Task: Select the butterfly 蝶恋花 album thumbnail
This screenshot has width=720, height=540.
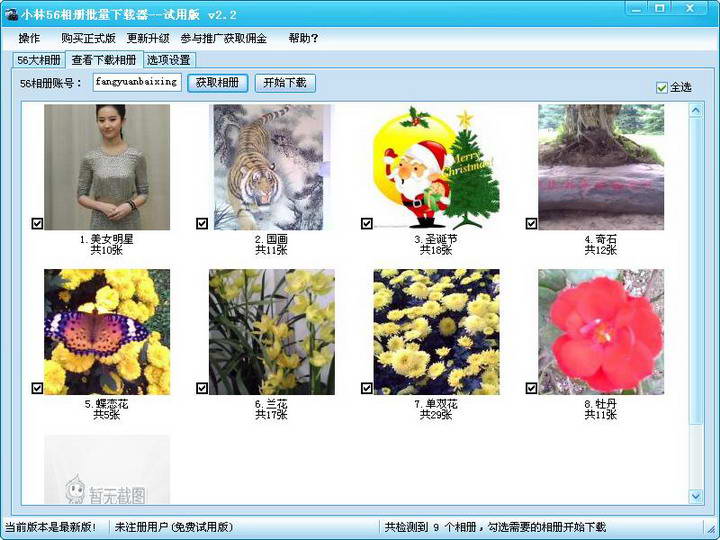Action: coord(107,332)
